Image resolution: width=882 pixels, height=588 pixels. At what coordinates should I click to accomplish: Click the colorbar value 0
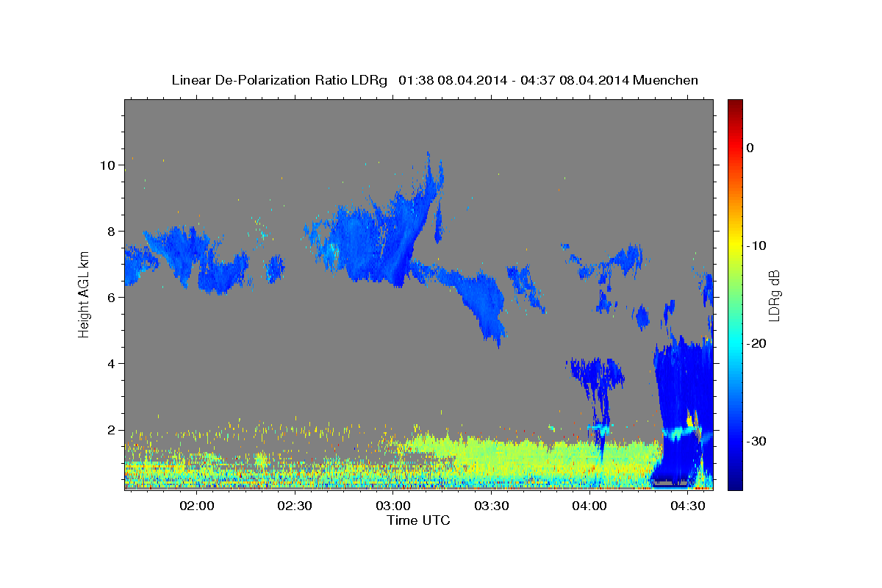750,148
